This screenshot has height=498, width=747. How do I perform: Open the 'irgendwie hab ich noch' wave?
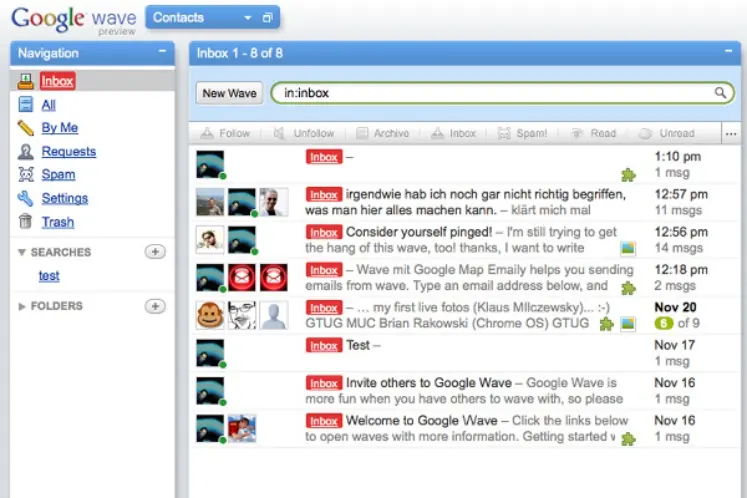[467, 203]
